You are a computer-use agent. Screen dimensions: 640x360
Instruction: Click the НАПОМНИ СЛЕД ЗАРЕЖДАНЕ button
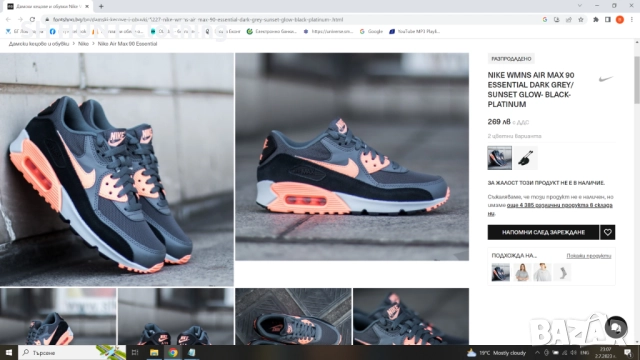point(543,232)
